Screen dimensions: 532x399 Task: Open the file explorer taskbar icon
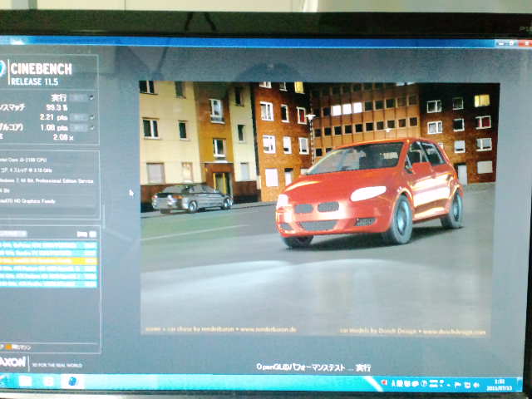click(x=26, y=382)
